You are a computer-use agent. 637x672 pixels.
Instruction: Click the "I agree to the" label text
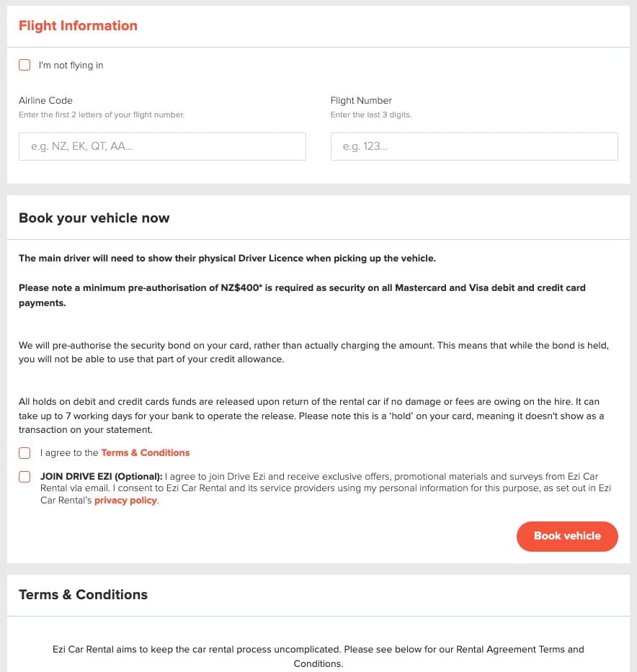tap(69, 453)
